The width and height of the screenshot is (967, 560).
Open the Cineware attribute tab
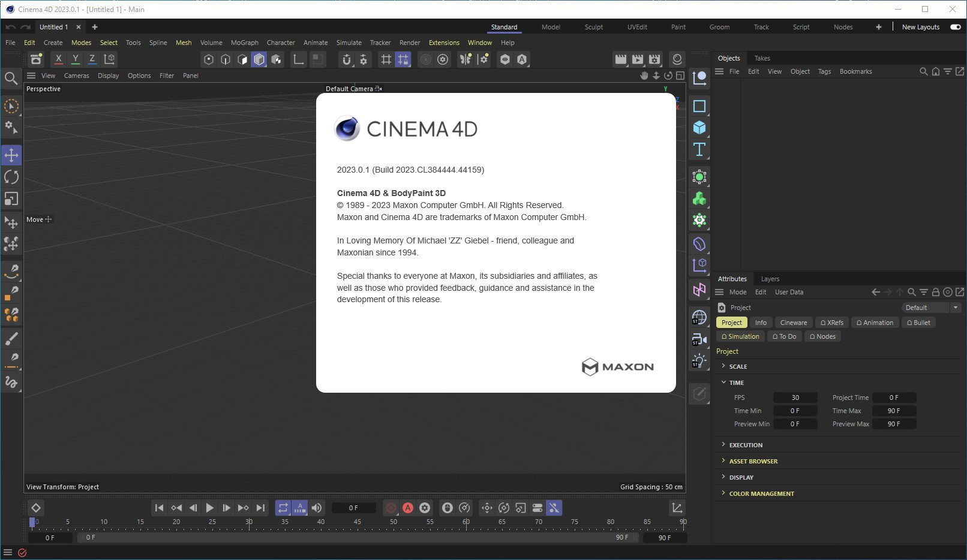[793, 323]
